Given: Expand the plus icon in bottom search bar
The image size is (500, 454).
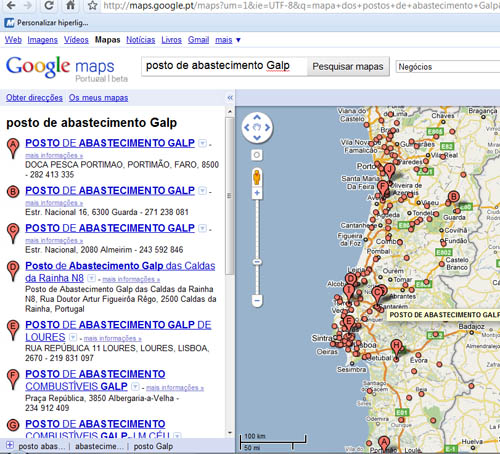Looking at the screenshot, I should [10, 445].
